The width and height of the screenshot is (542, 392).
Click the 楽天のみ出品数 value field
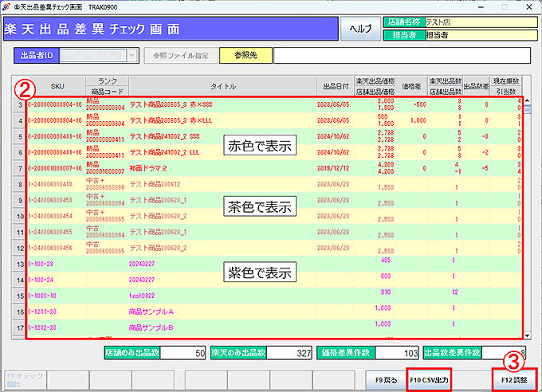[291, 351]
